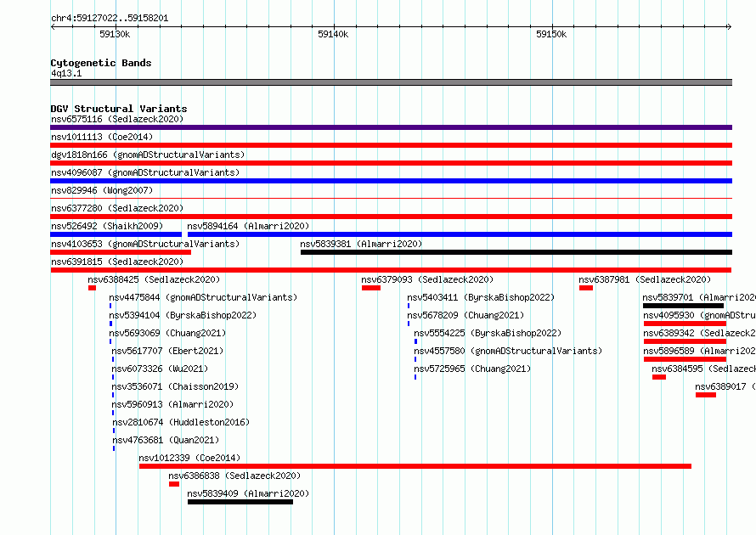Click the nsv4095930 red variant bar
Image resolution: width=756 pixels, height=535 pixels.
pyautogui.click(x=685, y=324)
